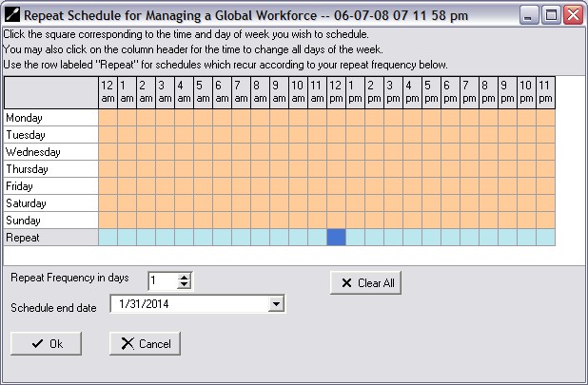The width and height of the screenshot is (588, 385).
Task: Maximize the Repeat Schedule window
Action: pos(551,15)
